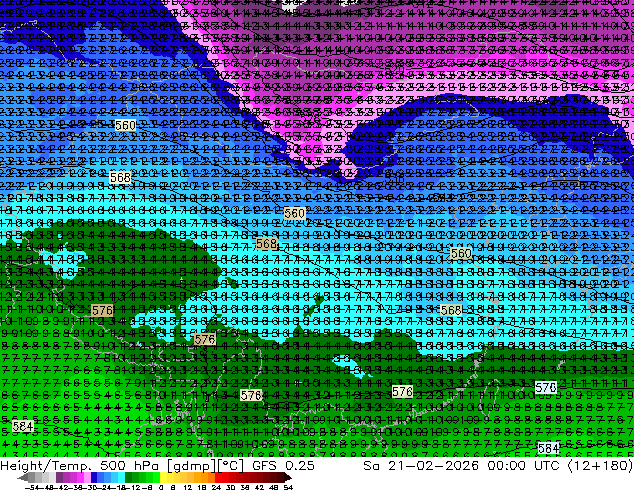This screenshot has width=634, height=490.
Task: Click the 568 label directly below the topmost 560
Action: pyautogui.click(x=120, y=177)
